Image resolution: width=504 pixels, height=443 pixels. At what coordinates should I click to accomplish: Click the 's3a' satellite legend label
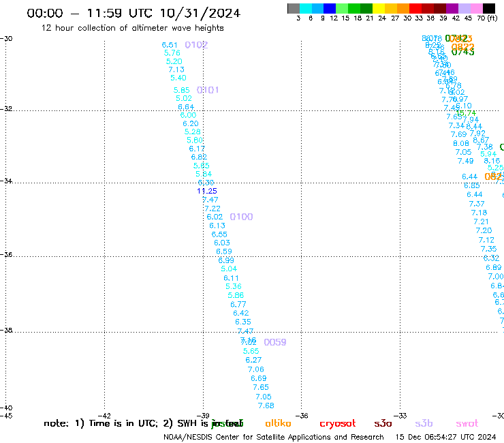383,423
